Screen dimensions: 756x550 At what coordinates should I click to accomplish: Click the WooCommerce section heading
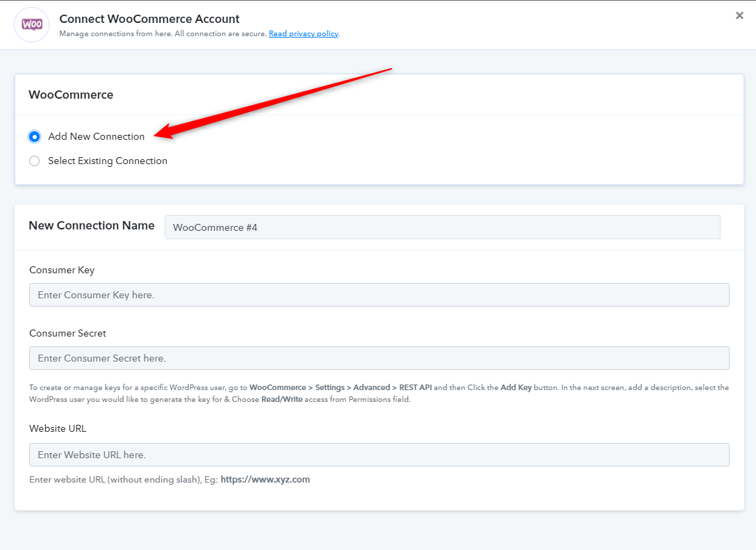[x=71, y=95]
